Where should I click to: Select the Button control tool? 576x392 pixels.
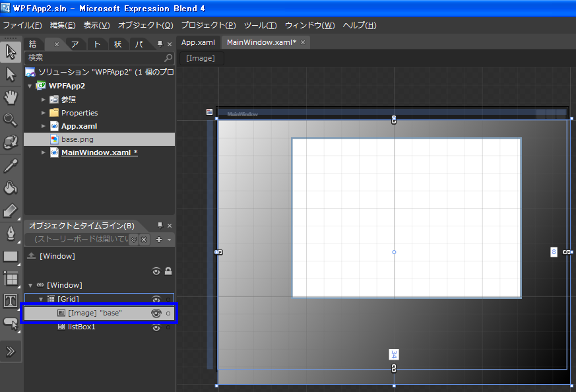pyautogui.click(x=11, y=323)
